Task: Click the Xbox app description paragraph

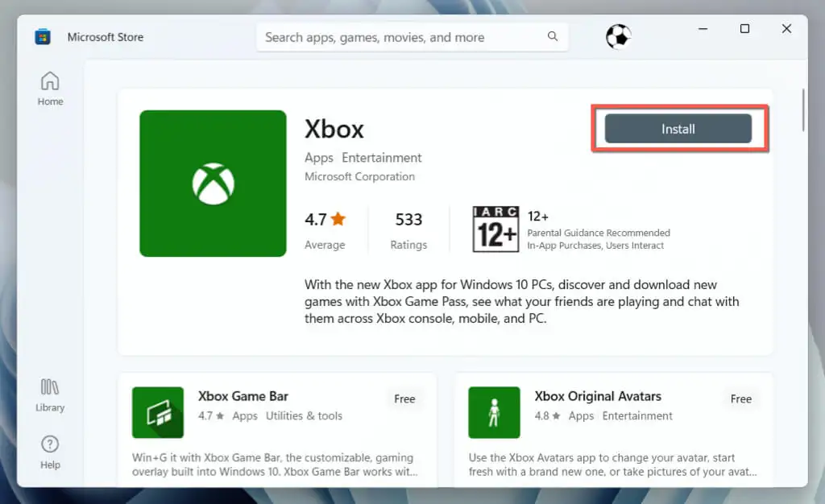Action: [x=521, y=302]
